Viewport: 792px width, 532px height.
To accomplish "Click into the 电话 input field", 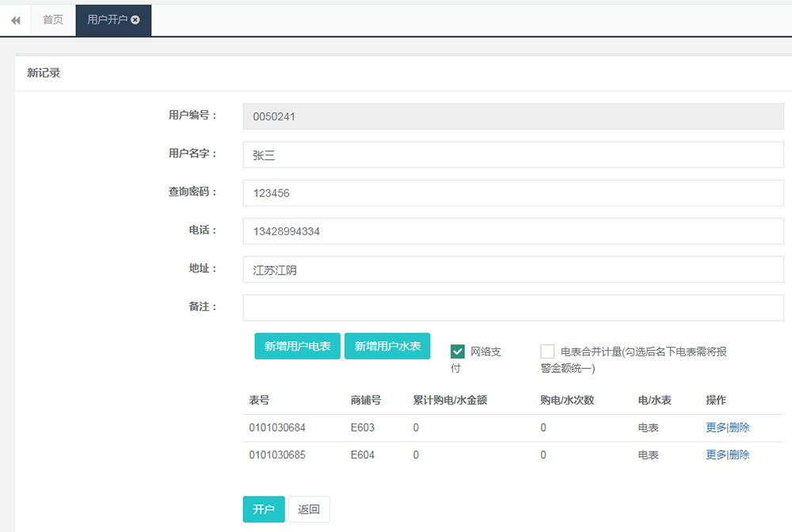I will pos(513,231).
